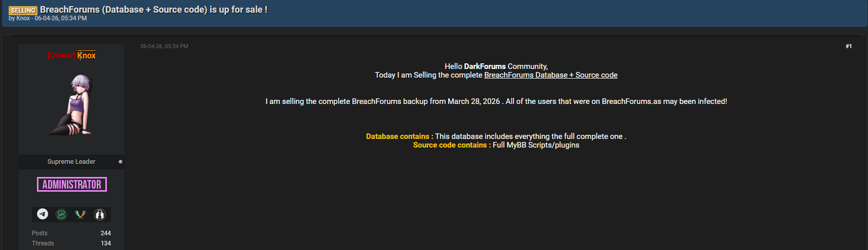Click the author name Knox in thread header
868x250 pixels.
coord(23,18)
